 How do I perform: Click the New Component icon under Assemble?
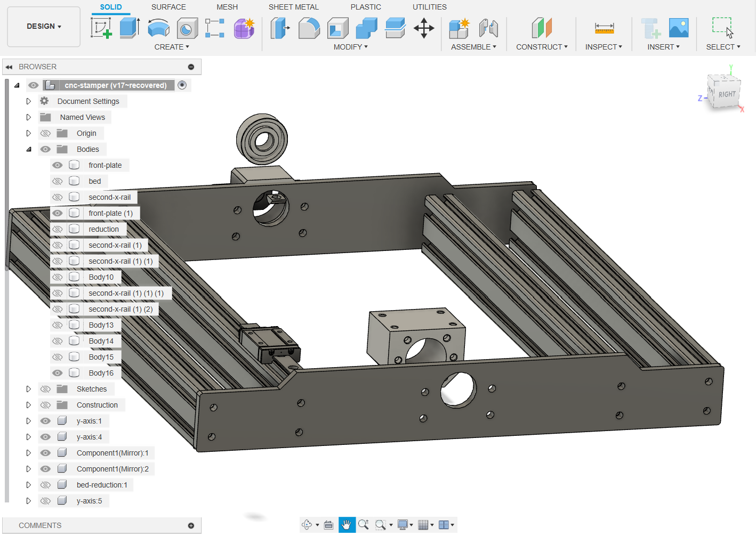click(x=459, y=28)
